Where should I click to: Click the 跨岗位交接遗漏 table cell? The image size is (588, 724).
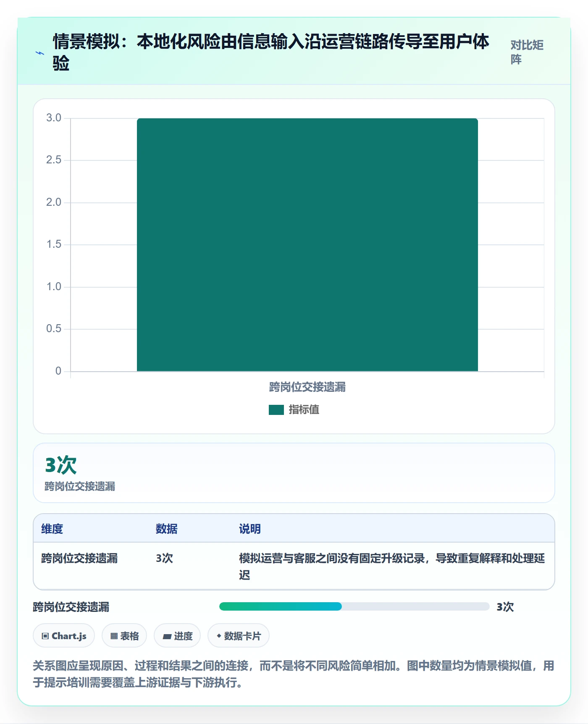click(x=79, y=558)
